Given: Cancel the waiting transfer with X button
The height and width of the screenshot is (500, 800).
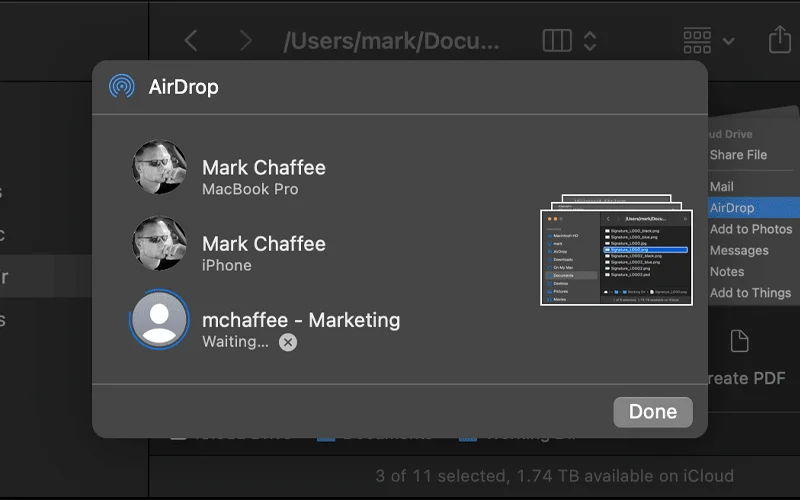Looking at the screenshot, I should [x=288, y=342].
